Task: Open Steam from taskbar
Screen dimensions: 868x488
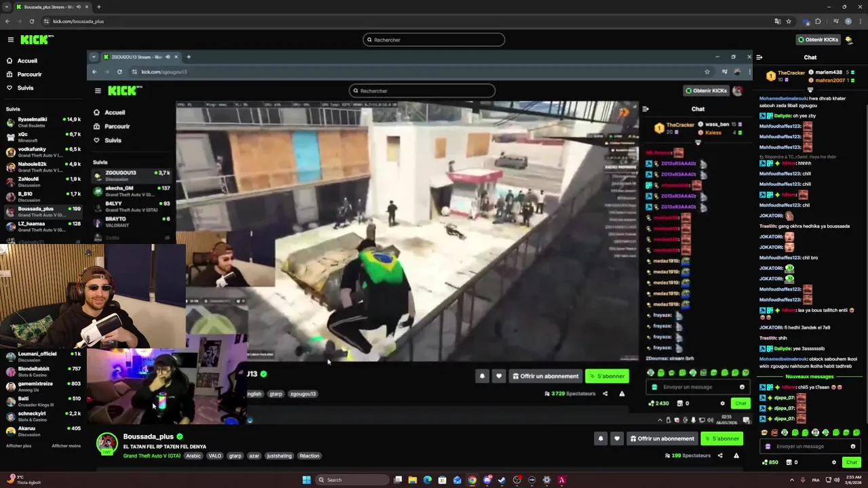Action: (502, 480)
